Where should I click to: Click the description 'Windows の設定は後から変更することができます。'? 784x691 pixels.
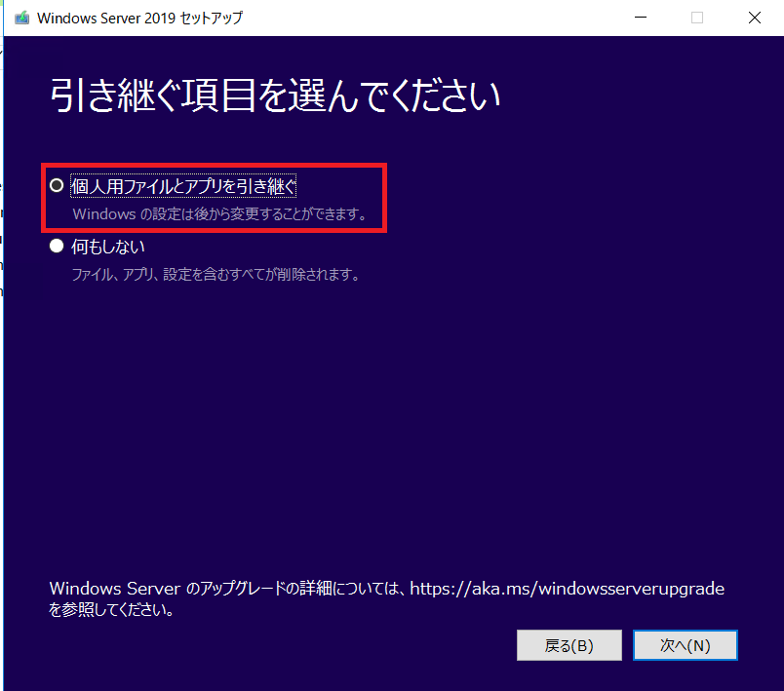tap(220, 213)
